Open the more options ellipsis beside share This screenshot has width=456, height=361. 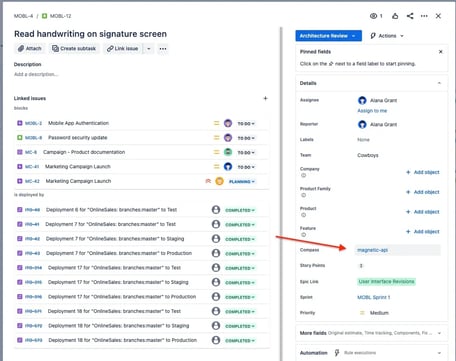click(424, 16)
